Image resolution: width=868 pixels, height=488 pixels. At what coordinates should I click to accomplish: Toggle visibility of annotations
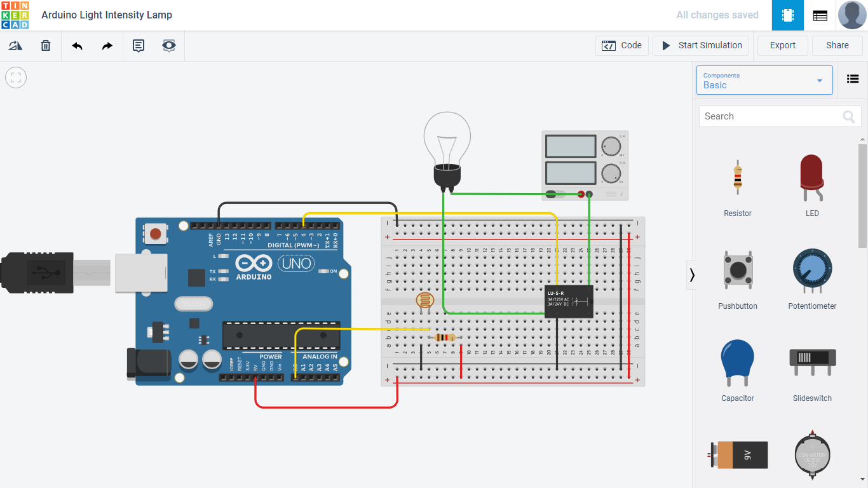pos(168,45)
